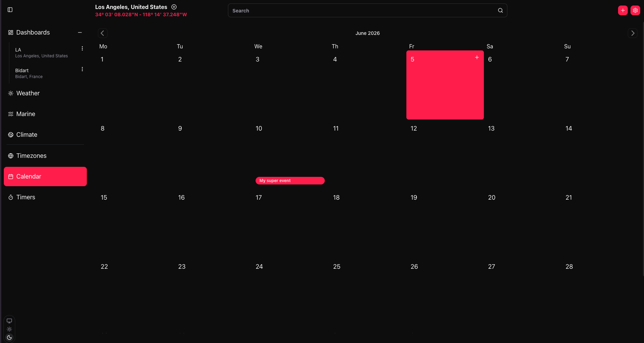
Task: Select June 7 in calendar
Action: click(600, 85)
